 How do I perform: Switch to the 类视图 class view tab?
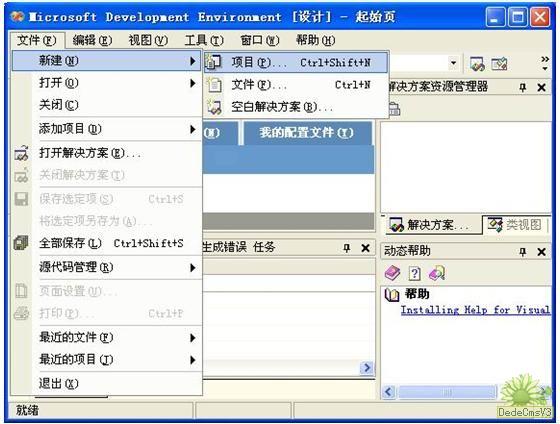click(x=515, y=225)
